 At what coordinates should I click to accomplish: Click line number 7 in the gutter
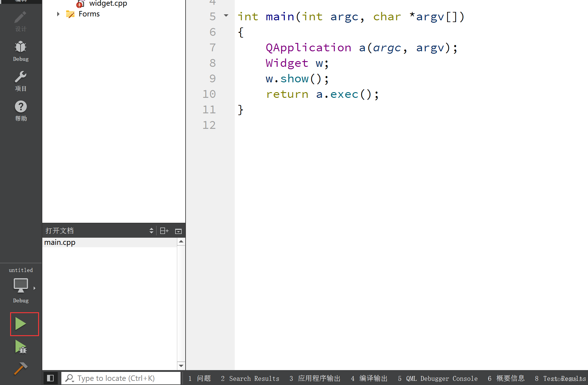pos(212,47)
